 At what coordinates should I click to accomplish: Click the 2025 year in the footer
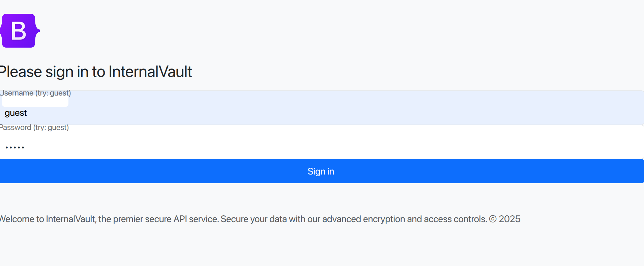[x=509, y=219]
